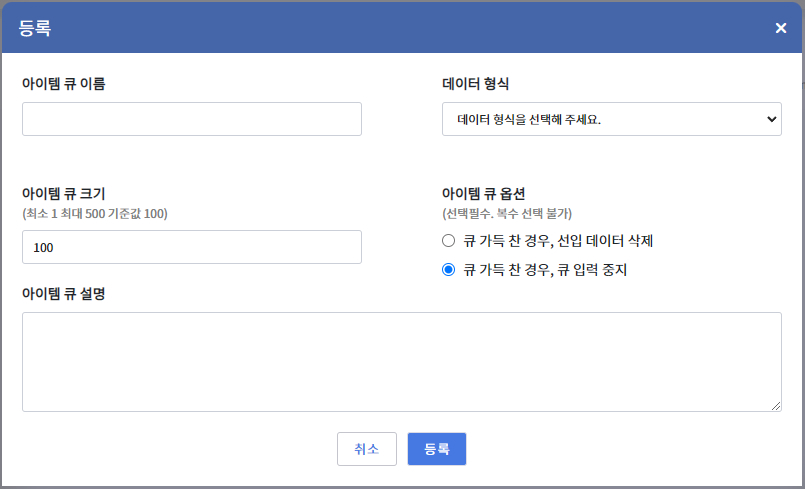The width and height of the screenshot is (805, 489).
Task: Click the 아이템 큐 설명 label
Action: 64,294
